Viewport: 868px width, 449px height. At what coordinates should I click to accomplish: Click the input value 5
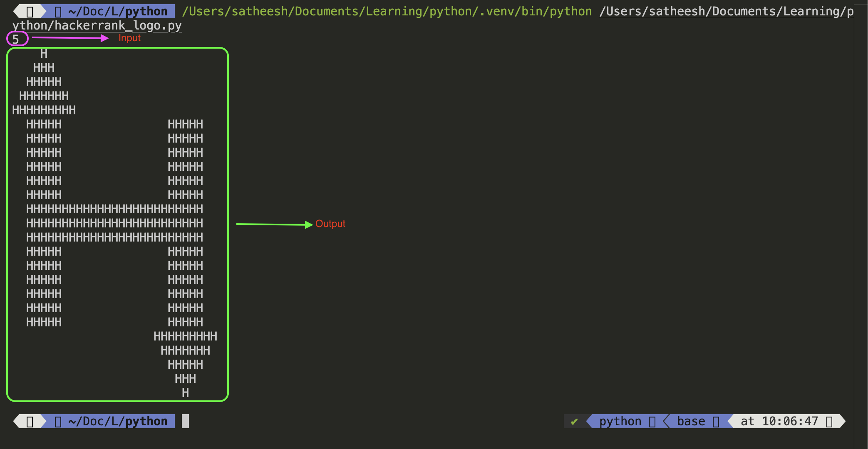click(x=16, y=39)
